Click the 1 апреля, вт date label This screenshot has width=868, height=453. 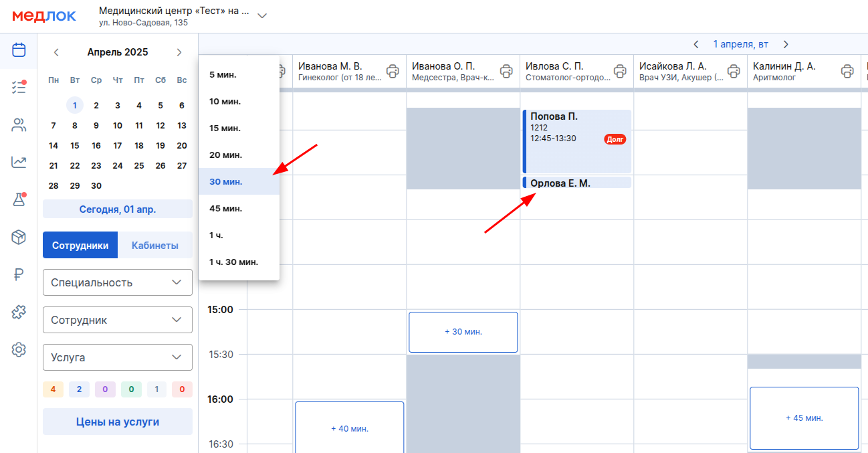(x=741, y=44)
